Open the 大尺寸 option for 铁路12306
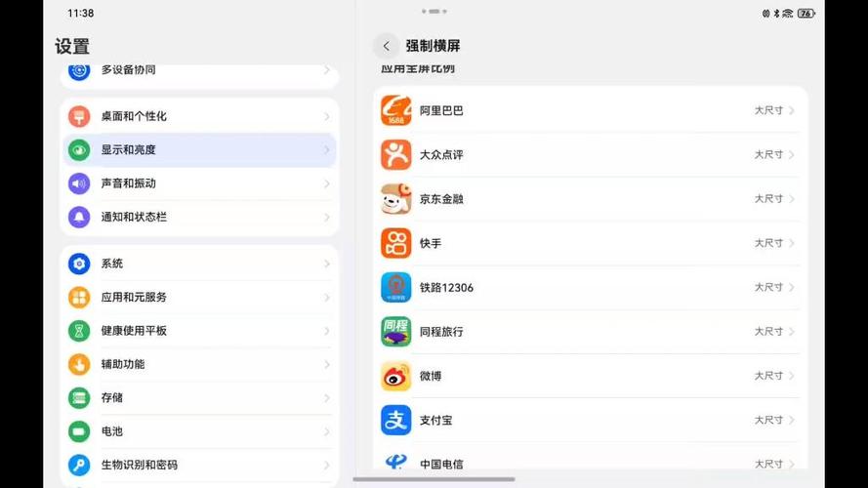868x488 pixels. tap(774, 287)
